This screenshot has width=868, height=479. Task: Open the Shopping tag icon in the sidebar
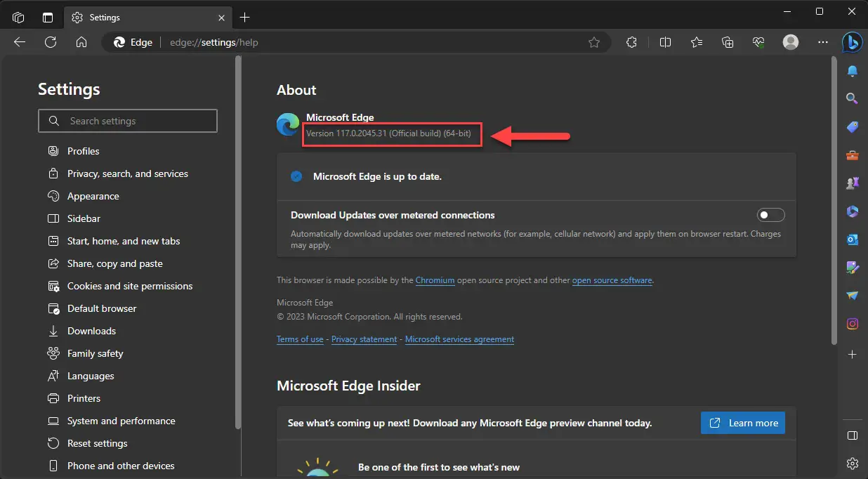click(x=853, y=127)
